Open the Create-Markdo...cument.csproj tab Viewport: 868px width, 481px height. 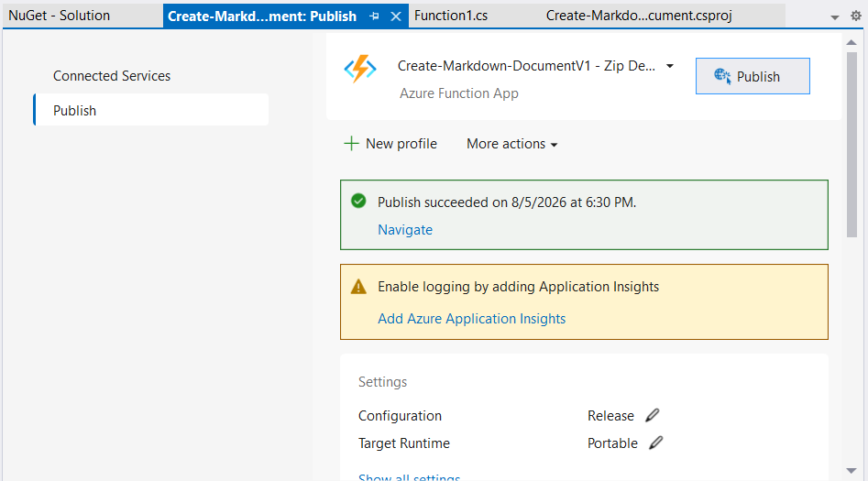click(639, 16)
